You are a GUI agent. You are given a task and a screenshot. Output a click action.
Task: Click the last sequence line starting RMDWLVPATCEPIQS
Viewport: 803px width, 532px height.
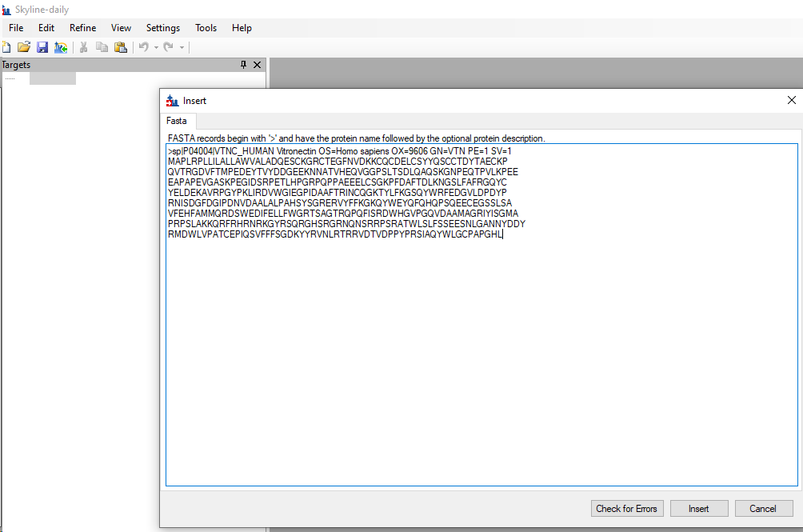(335, 234)
